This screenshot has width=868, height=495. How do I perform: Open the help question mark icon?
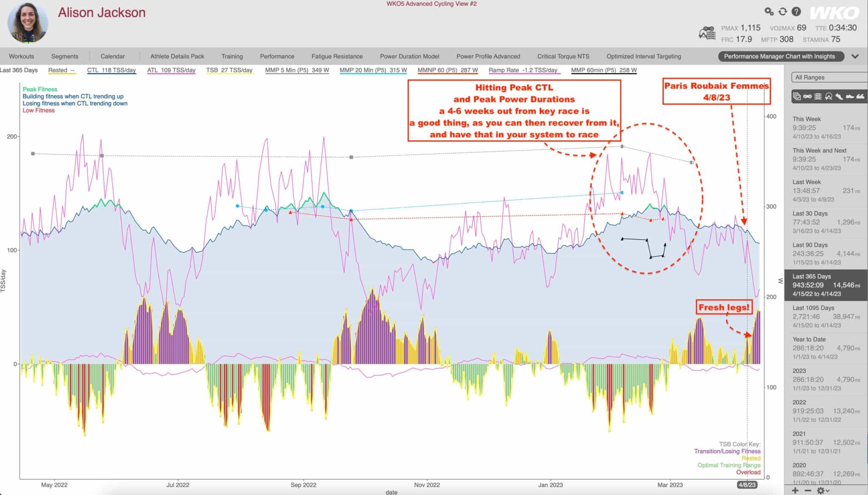pyautogui.click(x=796, y=11)
